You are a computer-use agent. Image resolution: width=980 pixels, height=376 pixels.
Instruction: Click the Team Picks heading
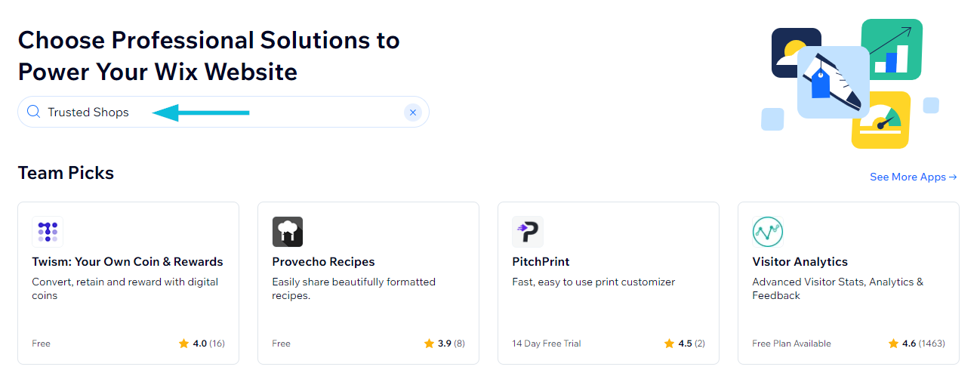coord(66,173)
